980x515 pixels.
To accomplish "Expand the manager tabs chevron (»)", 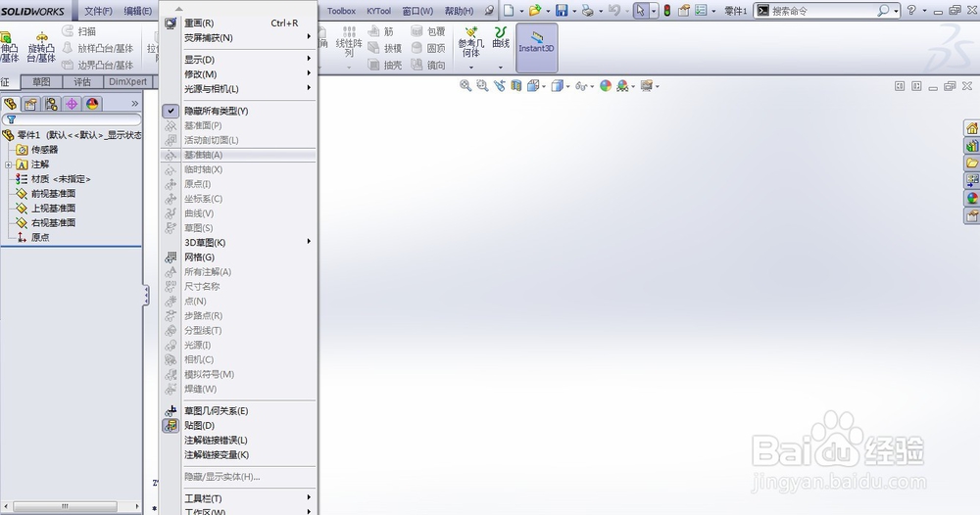I will (x=134, y=104).
